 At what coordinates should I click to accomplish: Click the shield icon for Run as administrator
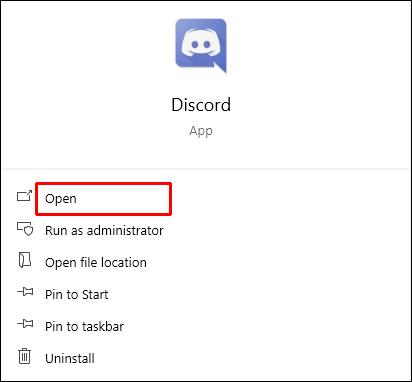click(x=25, y=229)
